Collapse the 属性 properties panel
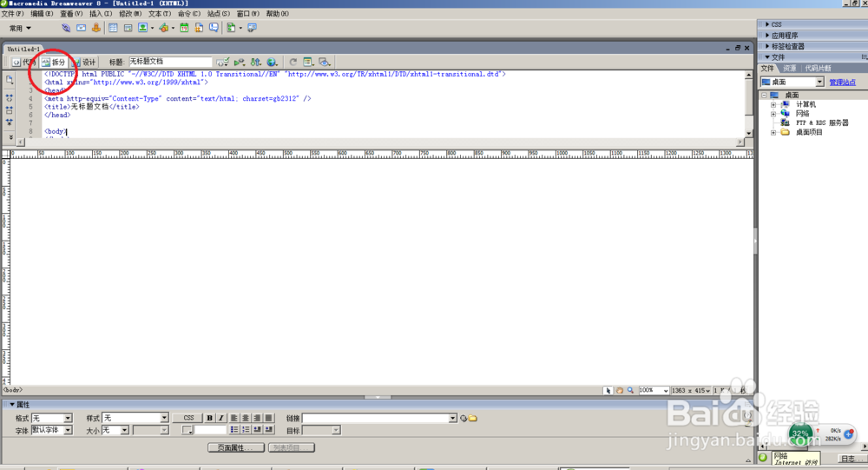Viewport: 868px width, 470px height. point(11,405)
